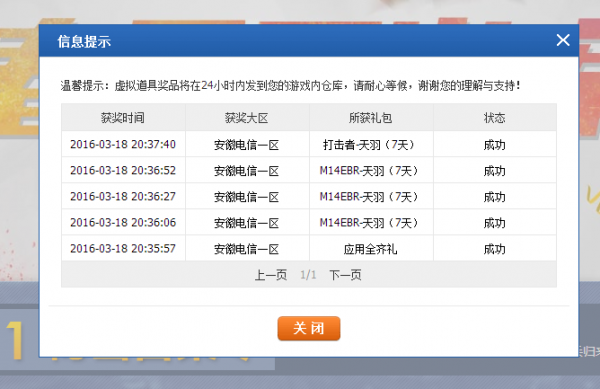This screenshot has height=389, width=600.
Task: Click 成功 status in the 20:36:52 row
Action: [x=494, y=171]
